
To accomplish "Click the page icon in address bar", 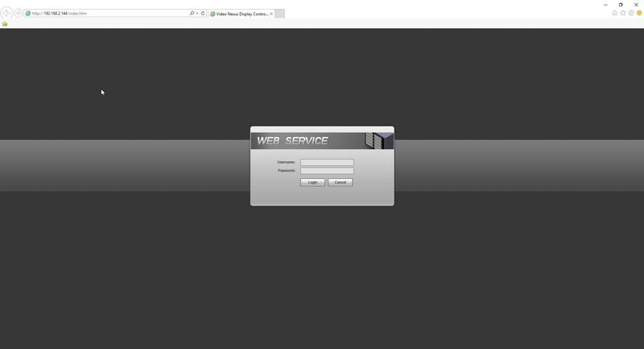I will [x=28, y=13].
